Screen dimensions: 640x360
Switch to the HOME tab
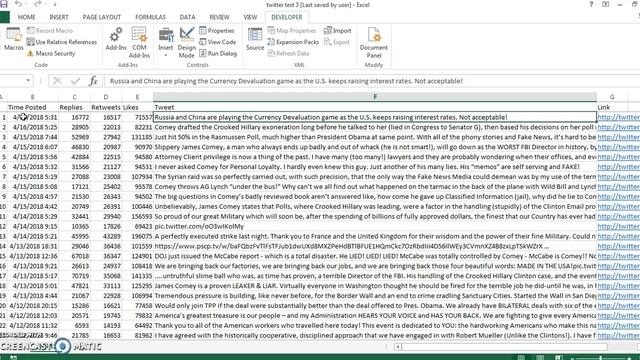[27, 17]
